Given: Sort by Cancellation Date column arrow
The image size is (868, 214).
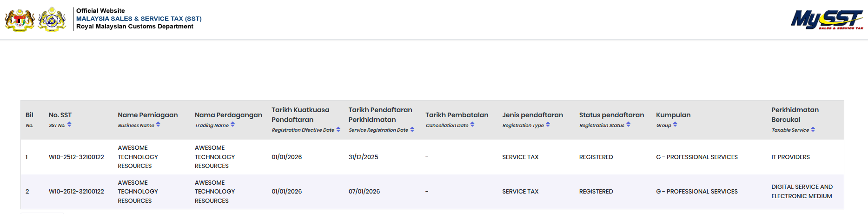Looking at the screenshot, I should click(472, 125).
